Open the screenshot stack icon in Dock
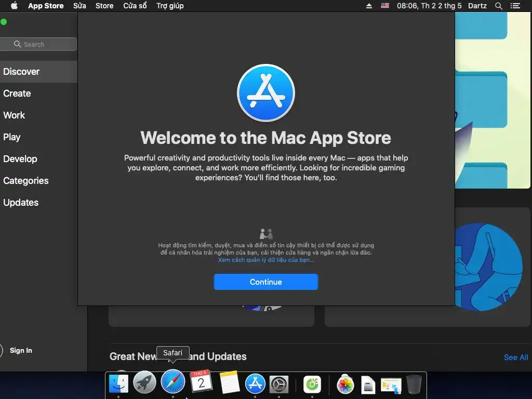 click(x=391, y=386)
